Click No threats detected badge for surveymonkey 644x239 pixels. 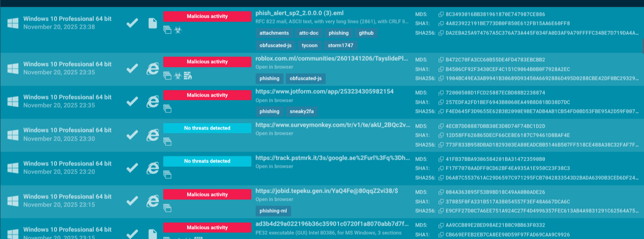coord(207,128)
